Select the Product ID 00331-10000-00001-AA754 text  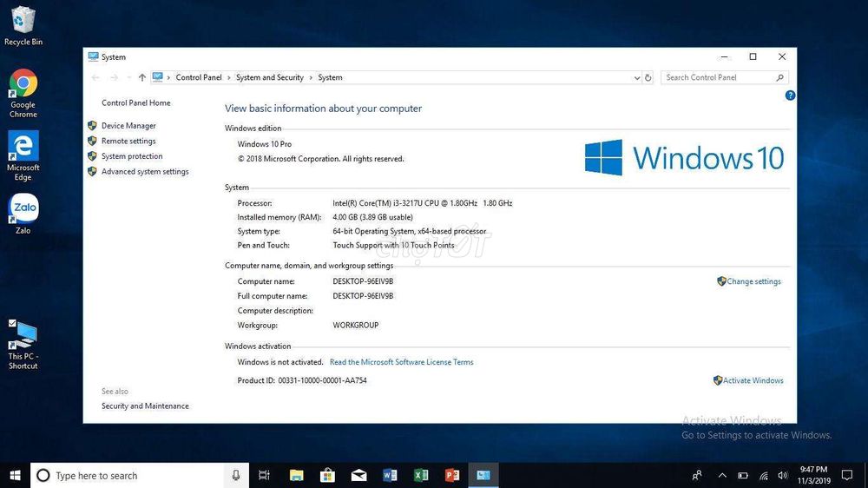coord(302,380)
